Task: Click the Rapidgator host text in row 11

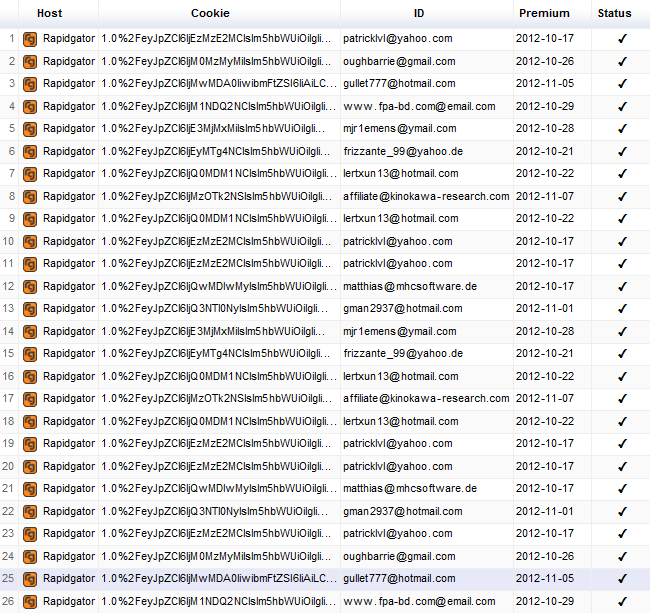Action: [69, 264]
